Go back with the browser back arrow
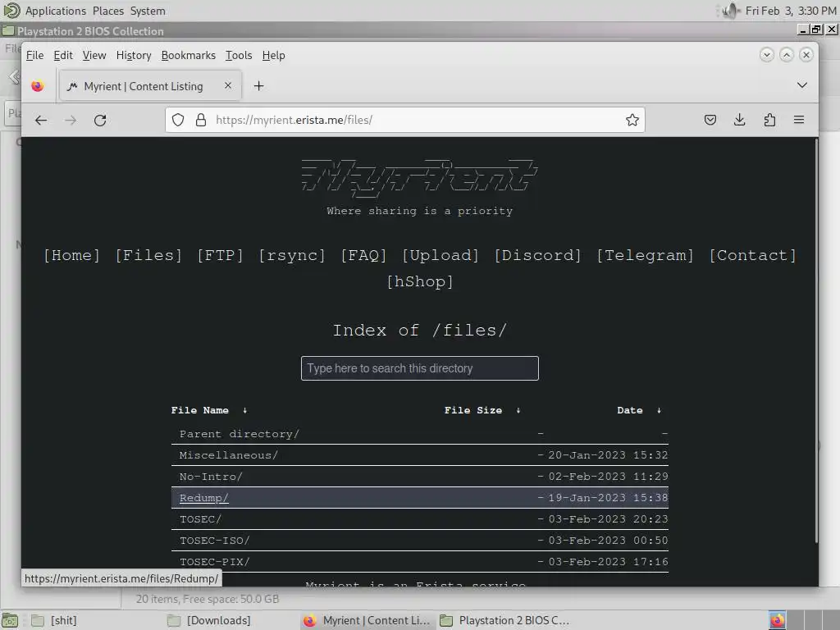 click(41, 120)
